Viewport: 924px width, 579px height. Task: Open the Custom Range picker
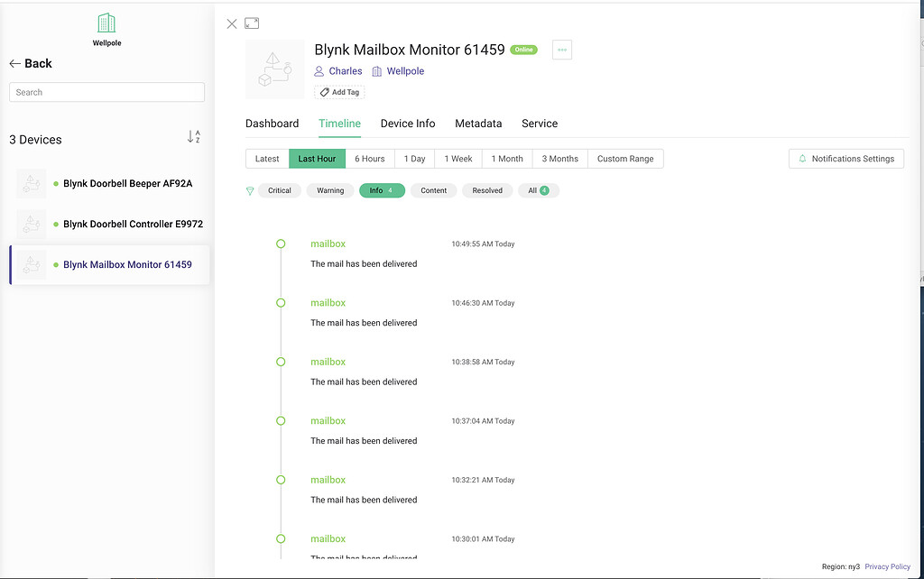pos(625,159)
